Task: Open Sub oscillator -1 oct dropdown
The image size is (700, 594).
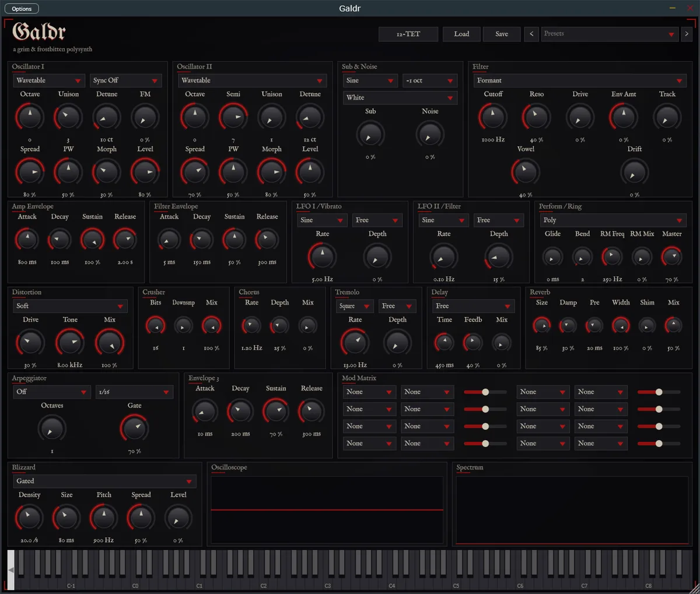Action: pyautogui.click(x=429, y=80)
